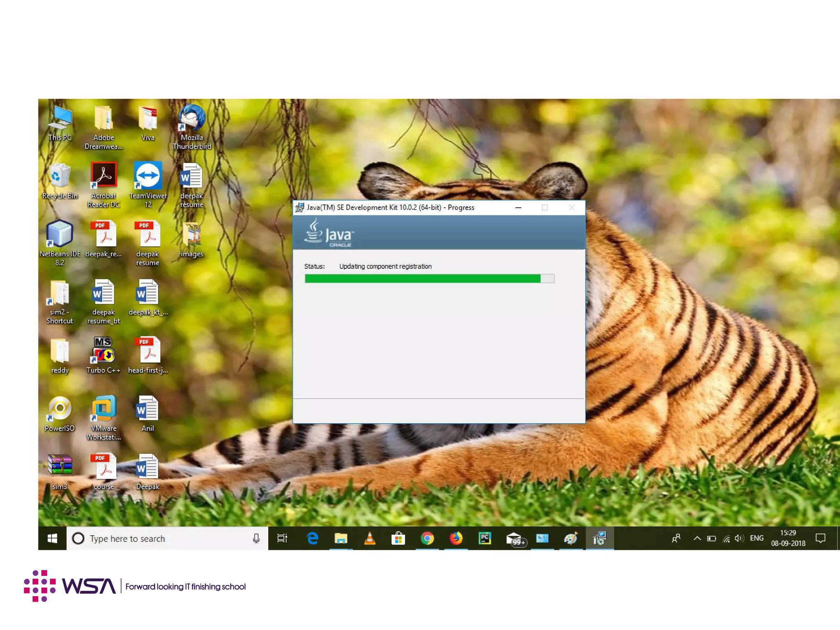Open the Wi-Fi network icon

click(726, 538)
